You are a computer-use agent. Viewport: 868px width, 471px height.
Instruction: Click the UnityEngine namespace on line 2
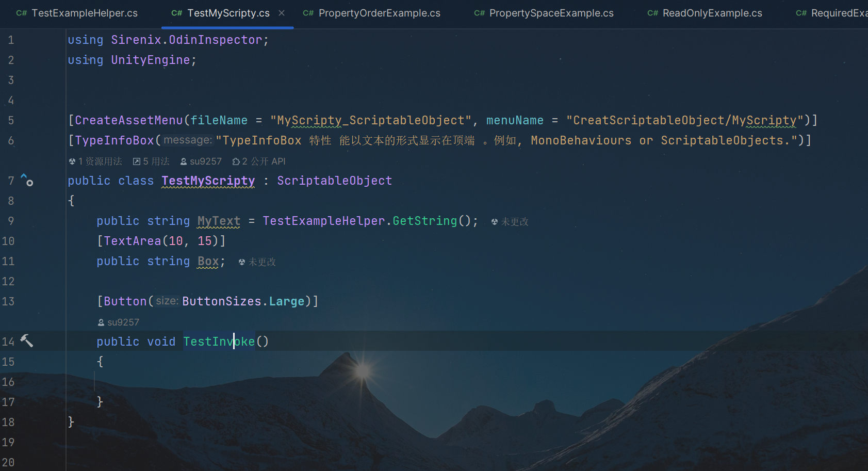click(x=151, y=60)
